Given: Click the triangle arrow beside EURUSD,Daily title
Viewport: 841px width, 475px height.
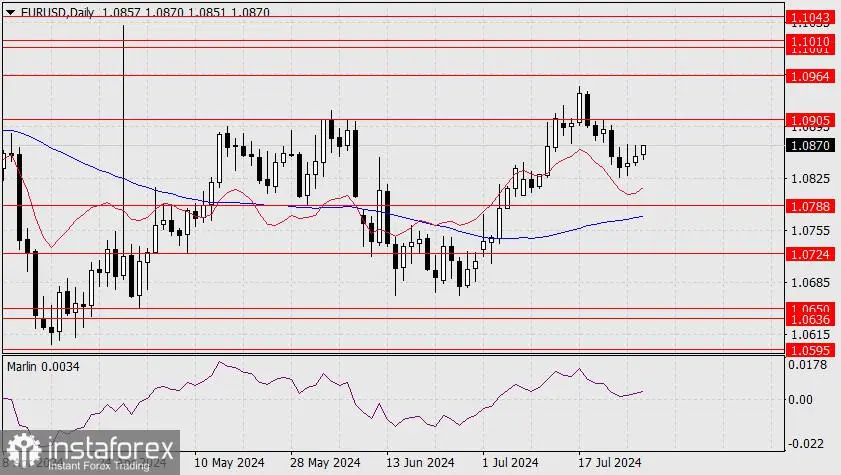Looking at the screenshot, I should tap(11, 12).
